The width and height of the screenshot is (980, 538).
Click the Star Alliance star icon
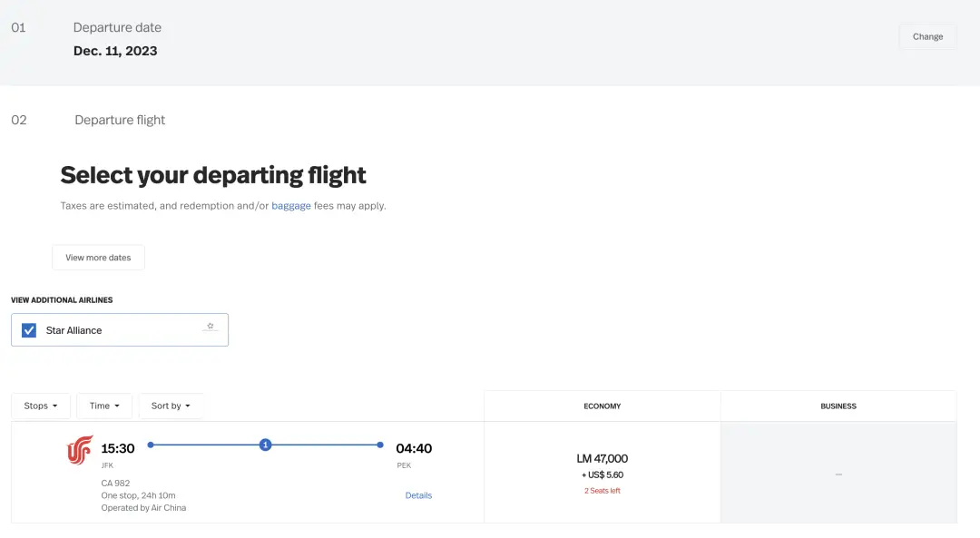211,327
